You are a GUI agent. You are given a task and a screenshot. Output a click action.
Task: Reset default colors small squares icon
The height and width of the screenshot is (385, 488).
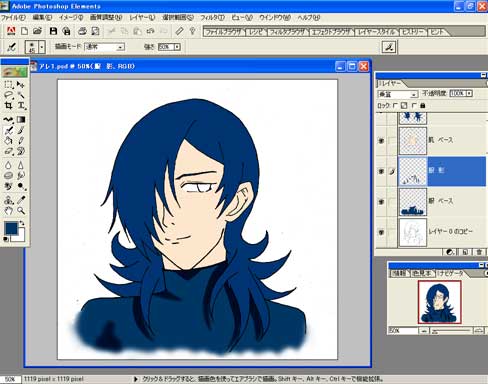coord(6,239)
